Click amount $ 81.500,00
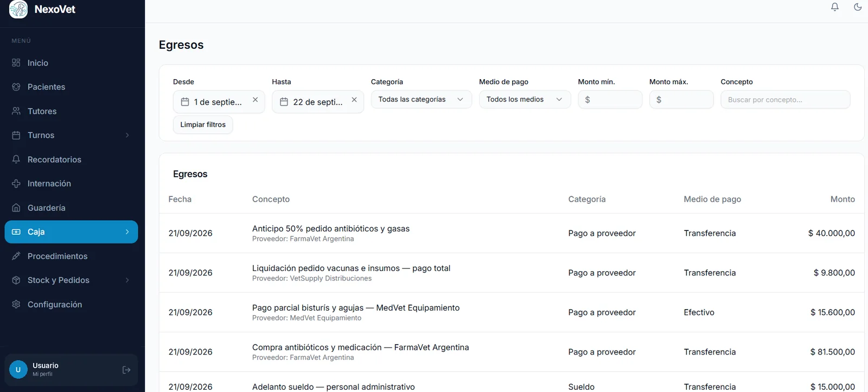 click(832, 352)
